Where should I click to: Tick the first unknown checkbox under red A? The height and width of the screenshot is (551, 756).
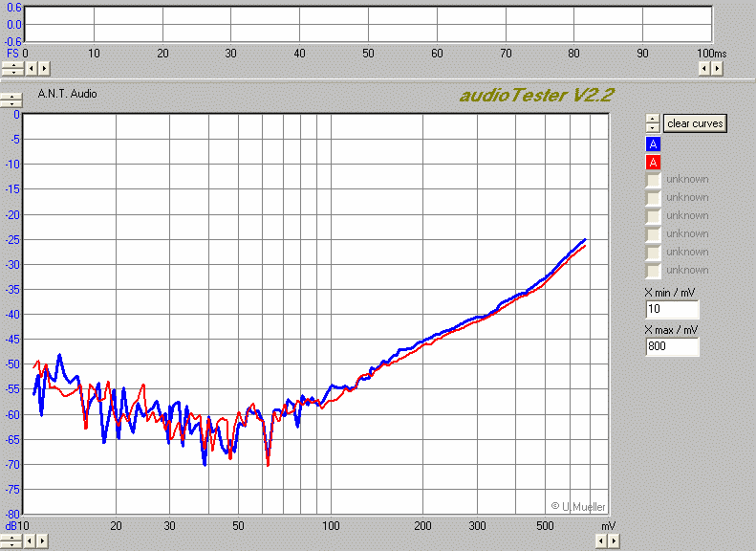point(653,180)
